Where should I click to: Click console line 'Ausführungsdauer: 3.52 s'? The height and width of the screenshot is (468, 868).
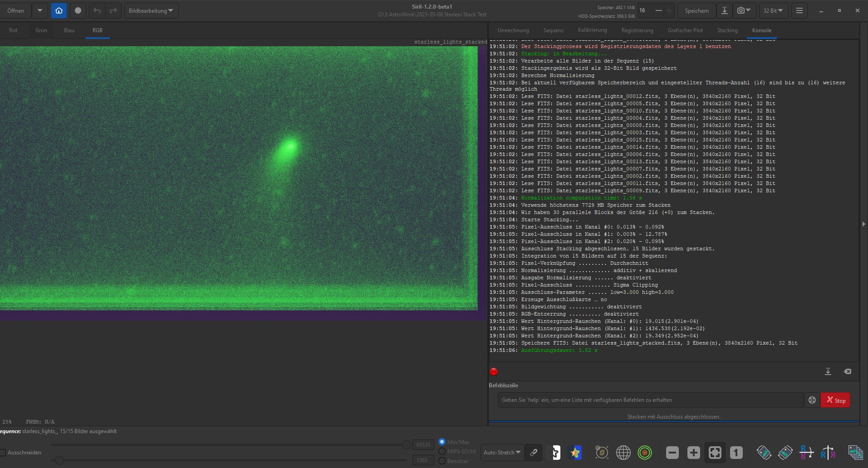(559, 350)
